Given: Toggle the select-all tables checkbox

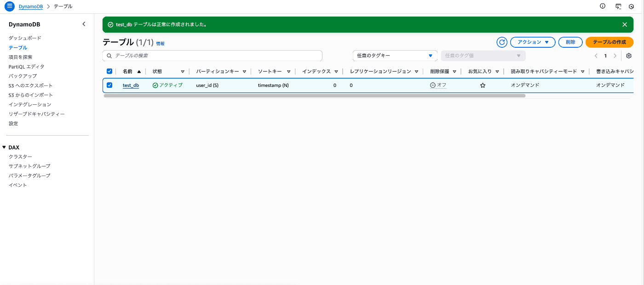Looking at the screenshot, I should (x=109, y=71).
